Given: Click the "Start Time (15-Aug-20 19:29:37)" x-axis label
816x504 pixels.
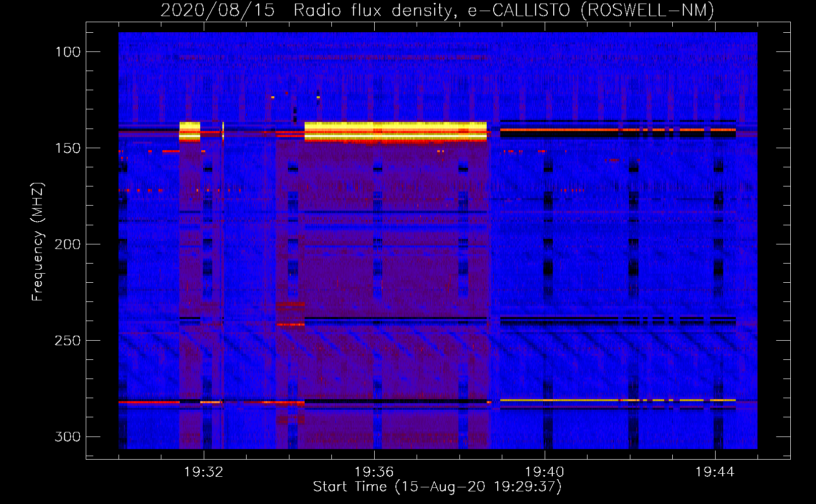Looking at the screenshot, I should pos(437,487).
